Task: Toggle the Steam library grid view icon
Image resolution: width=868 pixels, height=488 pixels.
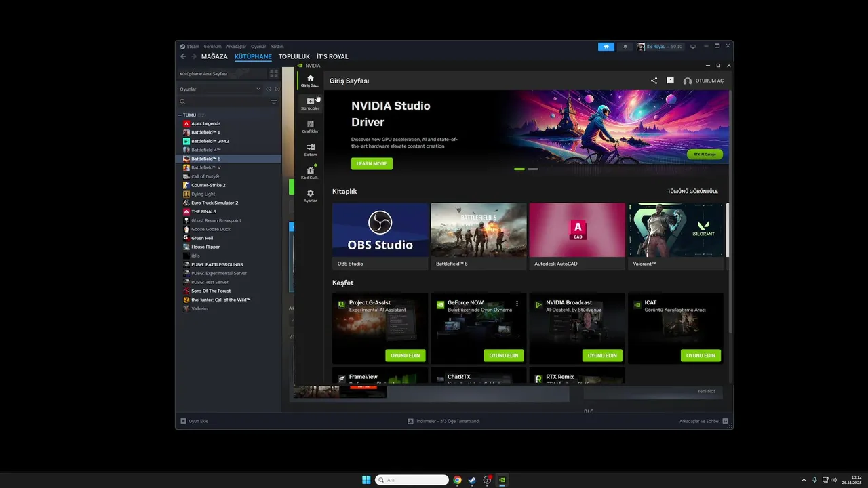Action: (x=274, y=73)
